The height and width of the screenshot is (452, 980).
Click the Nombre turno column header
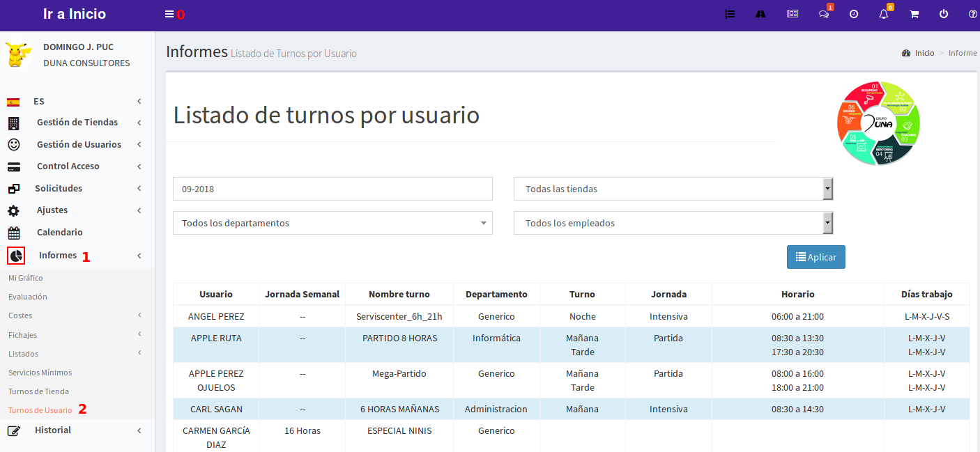click(x=399, y=294)
